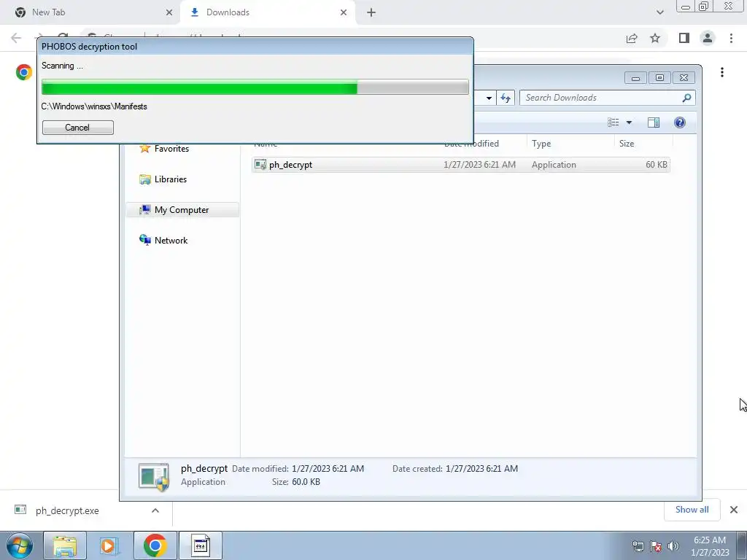Launch Windows Media Player from taskbar
747x560 pixels.
(109, 545)
